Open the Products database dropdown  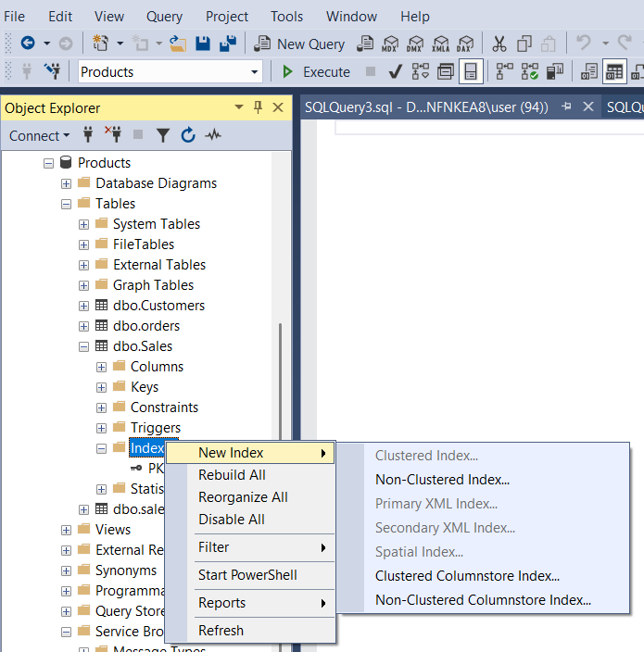pos(254,72)
